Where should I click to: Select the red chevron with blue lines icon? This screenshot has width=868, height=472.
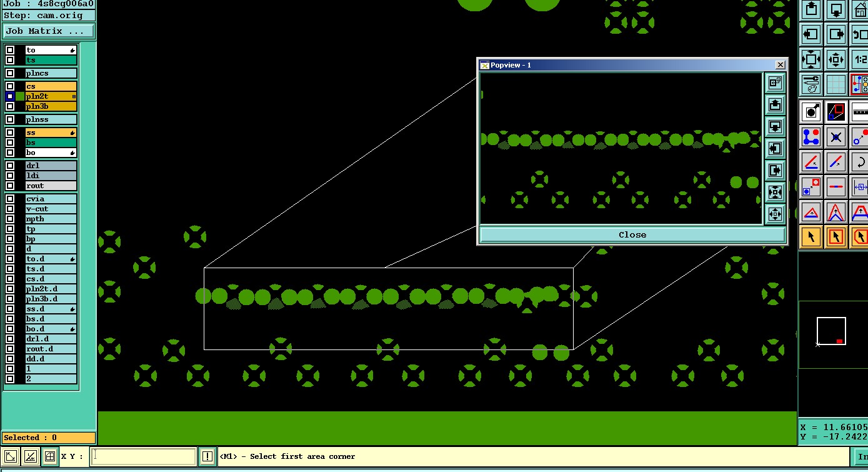(836, 212)
